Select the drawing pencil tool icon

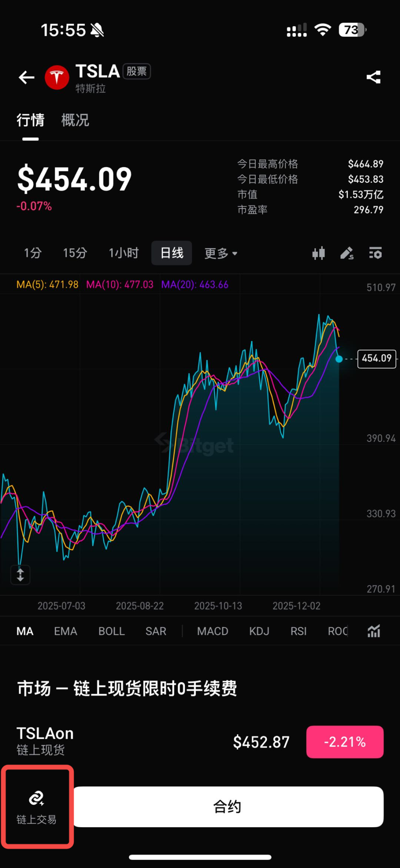click(347, 253)
